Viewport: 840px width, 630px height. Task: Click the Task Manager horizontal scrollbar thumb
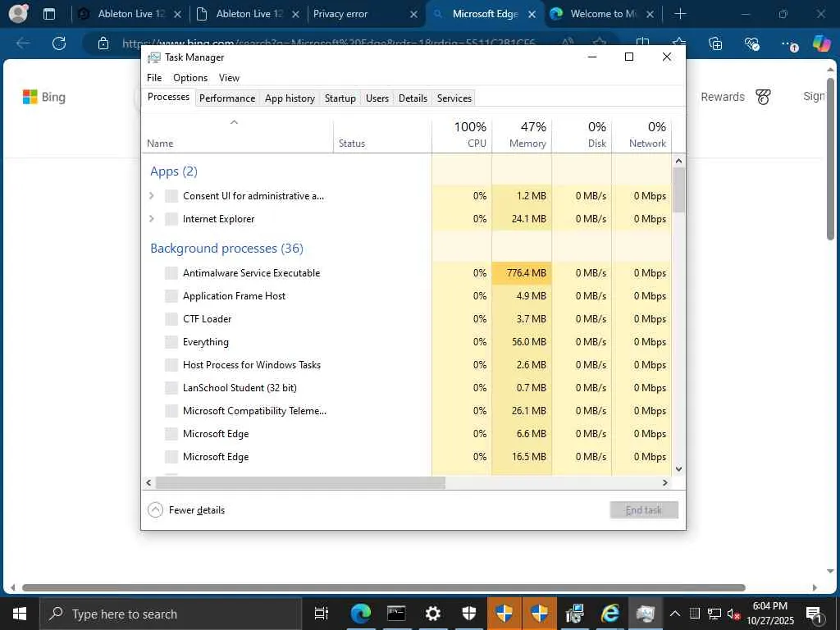(x=300, y=482)
